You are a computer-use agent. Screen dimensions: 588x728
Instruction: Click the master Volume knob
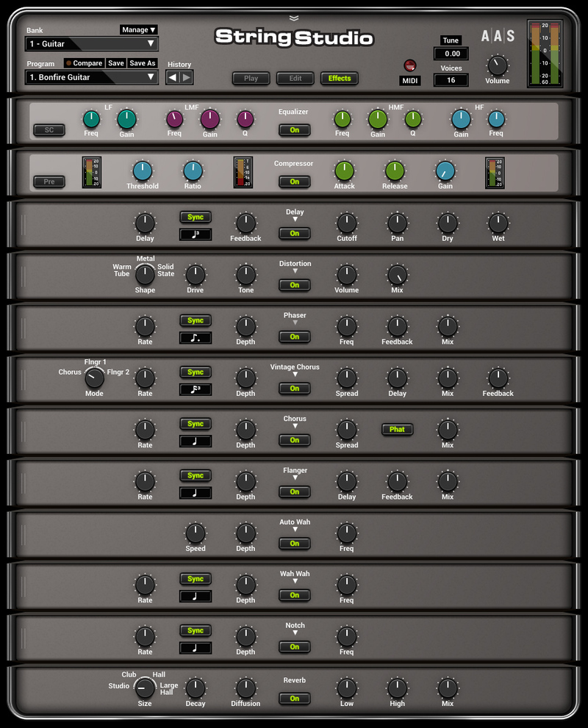pos(498,66)
